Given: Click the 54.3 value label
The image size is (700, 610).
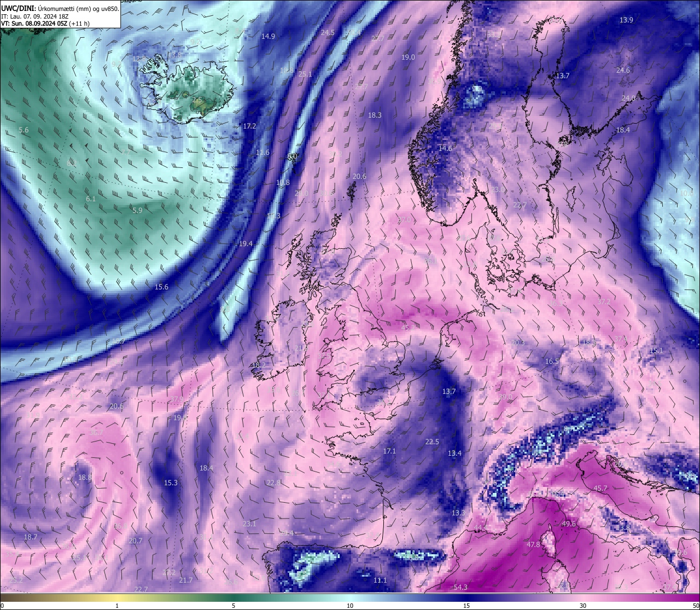Looking at the screenshot, I should [460, 588].
